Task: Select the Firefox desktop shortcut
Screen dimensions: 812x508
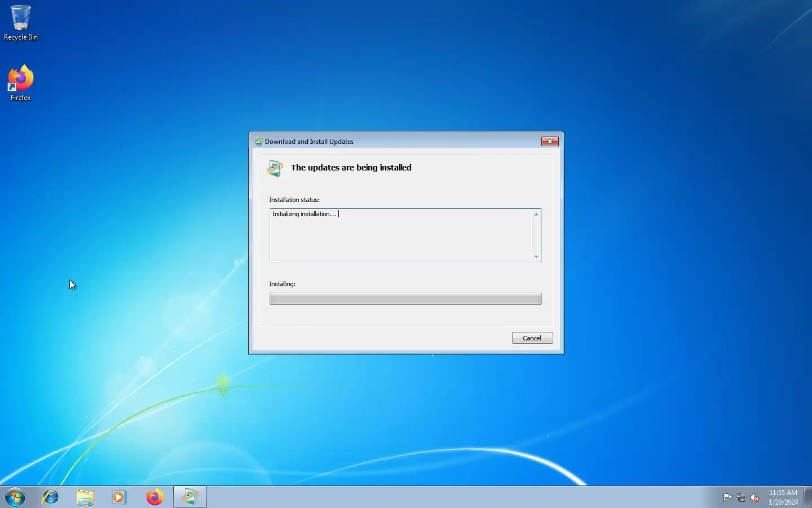Action: pos(21,83)
